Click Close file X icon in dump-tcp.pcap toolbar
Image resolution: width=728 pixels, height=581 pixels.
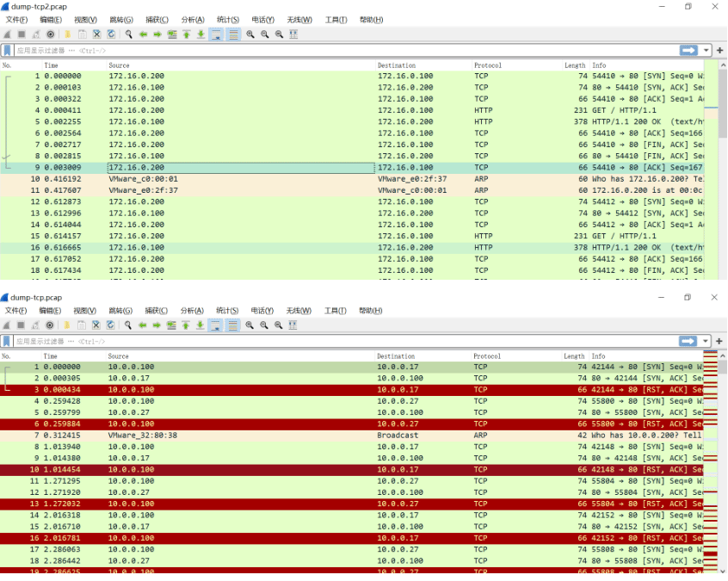click(x=96, y=325)
